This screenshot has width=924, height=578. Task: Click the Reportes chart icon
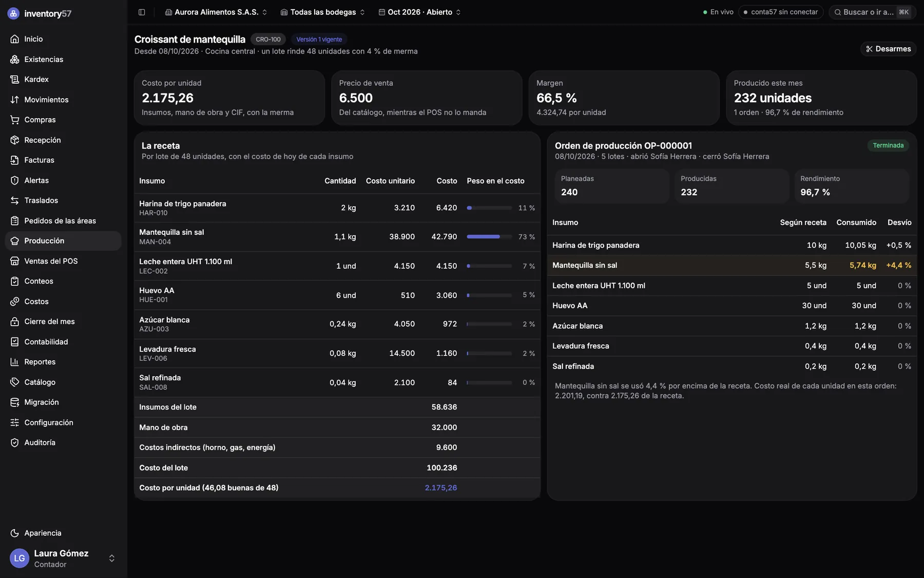(14, 362)
